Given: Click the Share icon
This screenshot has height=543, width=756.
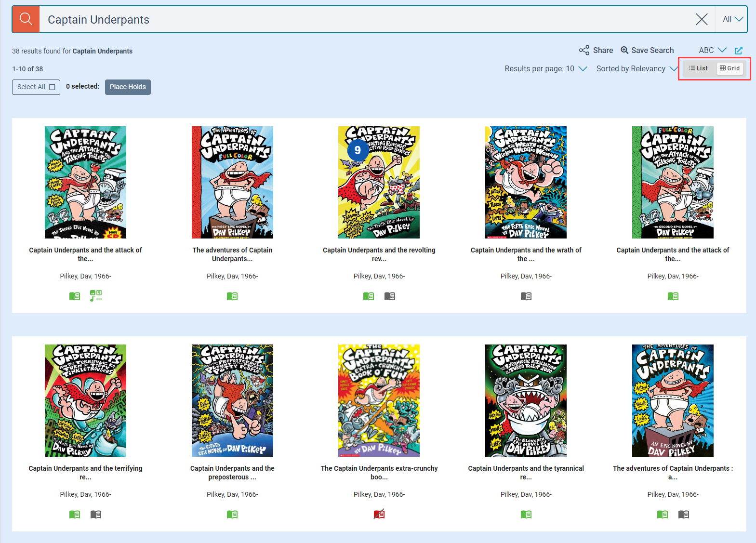Looking at the screenshot, I should click(x=584, y=50).
